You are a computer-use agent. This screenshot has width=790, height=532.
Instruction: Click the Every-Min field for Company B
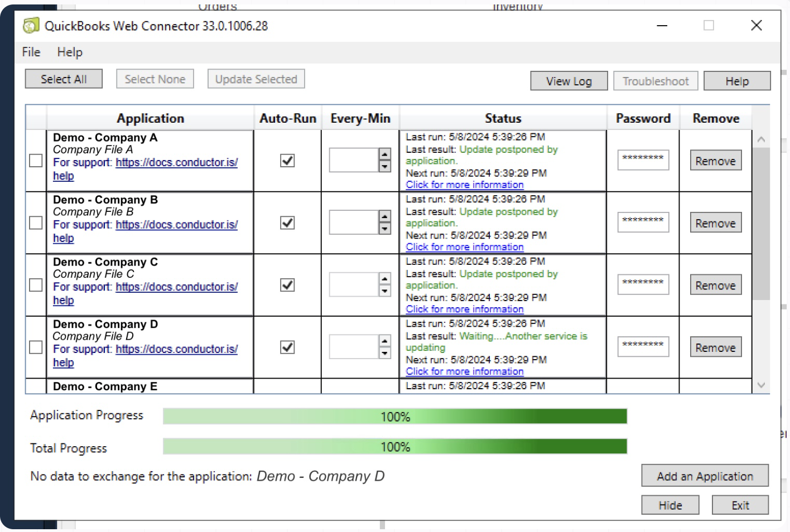coord(354,223)
